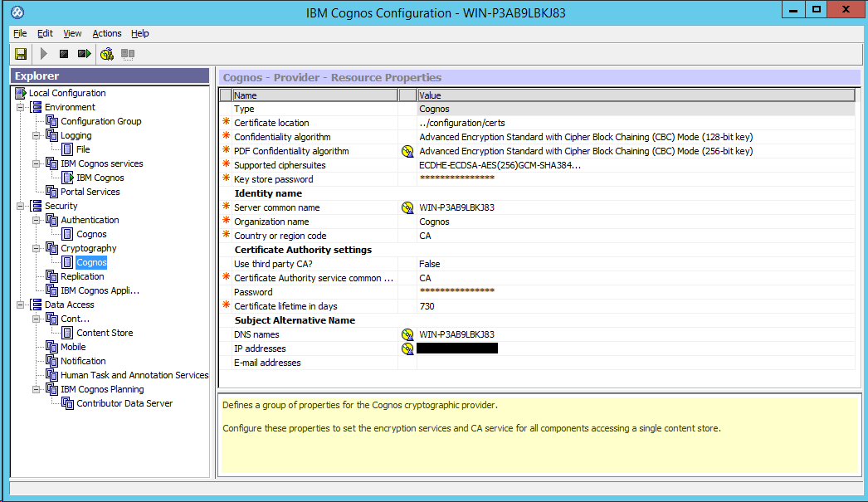Click the empty E-mail addresses value field
This screenshot has height=502, width=868.
pos(636,363)
